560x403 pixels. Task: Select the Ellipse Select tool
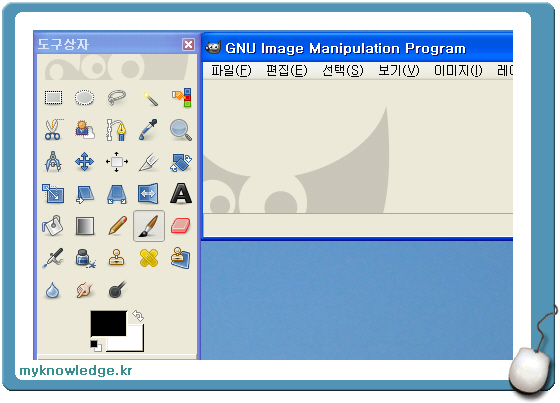[85, 98]
